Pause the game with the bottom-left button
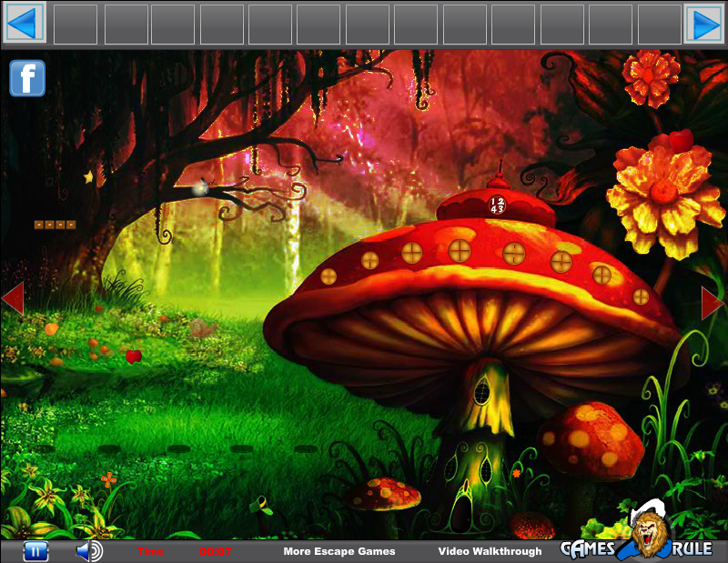 point(34,550)
